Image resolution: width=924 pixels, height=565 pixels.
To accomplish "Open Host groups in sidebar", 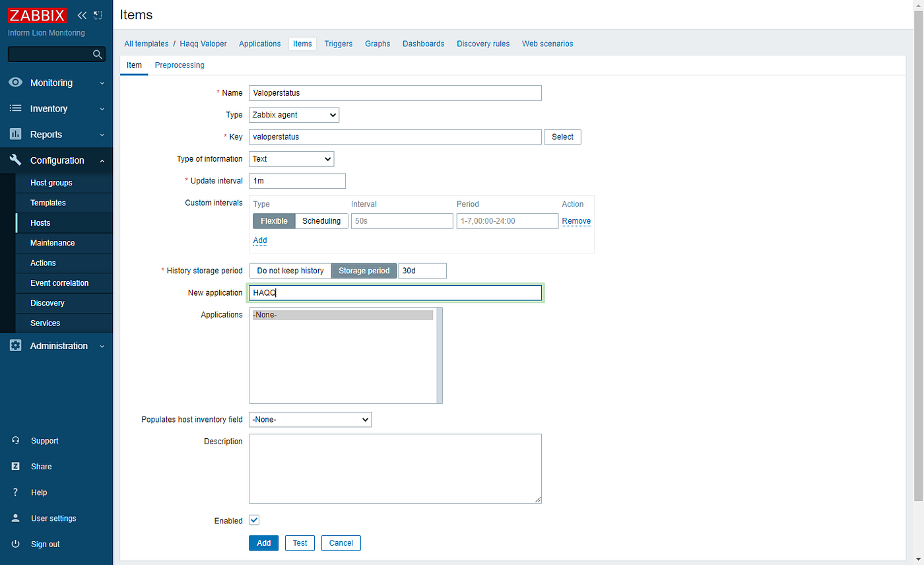I will point(64,183).
